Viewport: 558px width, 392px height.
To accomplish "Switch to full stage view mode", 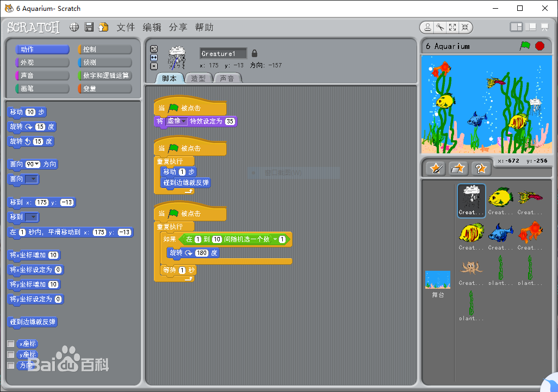I will click(x=531, y=27).
